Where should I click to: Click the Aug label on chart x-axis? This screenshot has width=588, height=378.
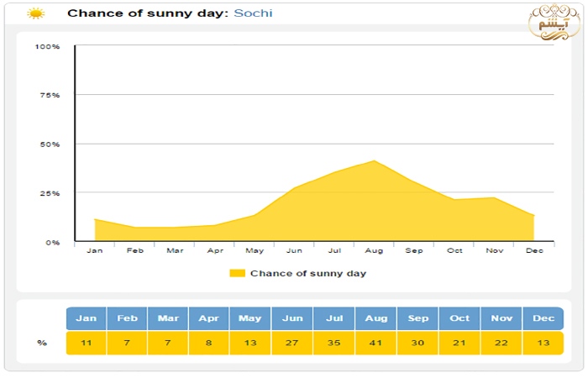click(374, 250)
